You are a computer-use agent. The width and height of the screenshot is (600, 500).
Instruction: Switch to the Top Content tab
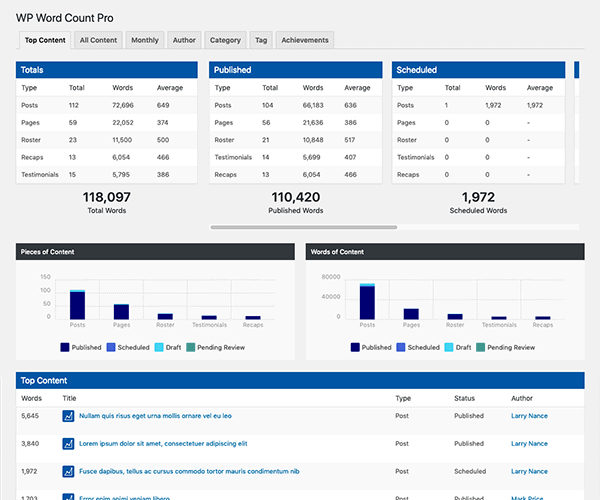45,40
